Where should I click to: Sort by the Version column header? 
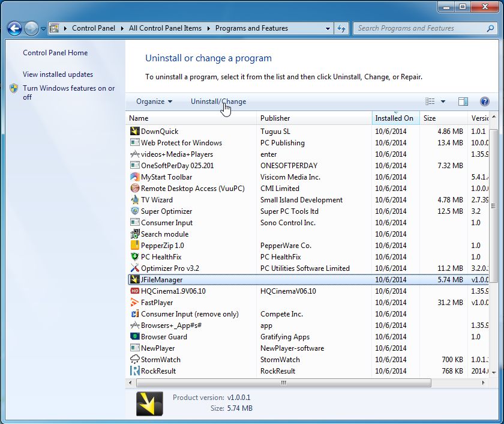coord(478,118)
